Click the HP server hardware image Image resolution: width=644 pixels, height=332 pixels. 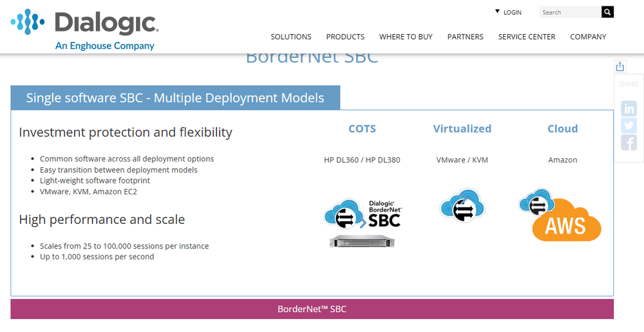click(x=362, y=241)
